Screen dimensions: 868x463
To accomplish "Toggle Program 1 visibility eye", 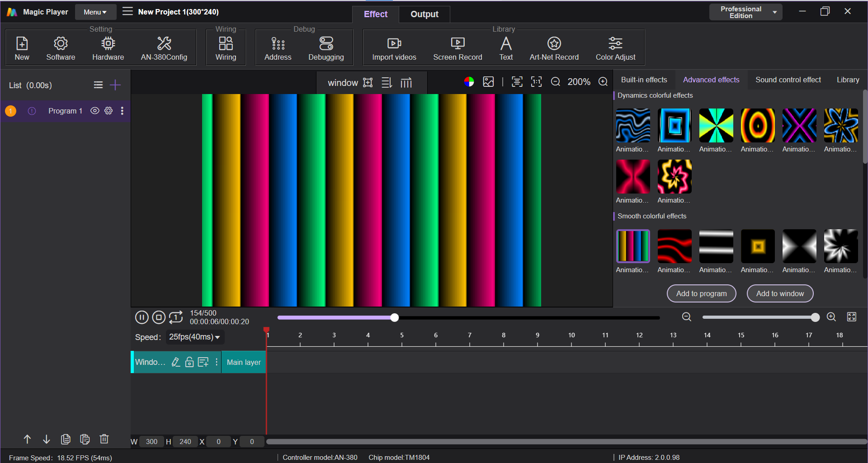I will (94, 111).
